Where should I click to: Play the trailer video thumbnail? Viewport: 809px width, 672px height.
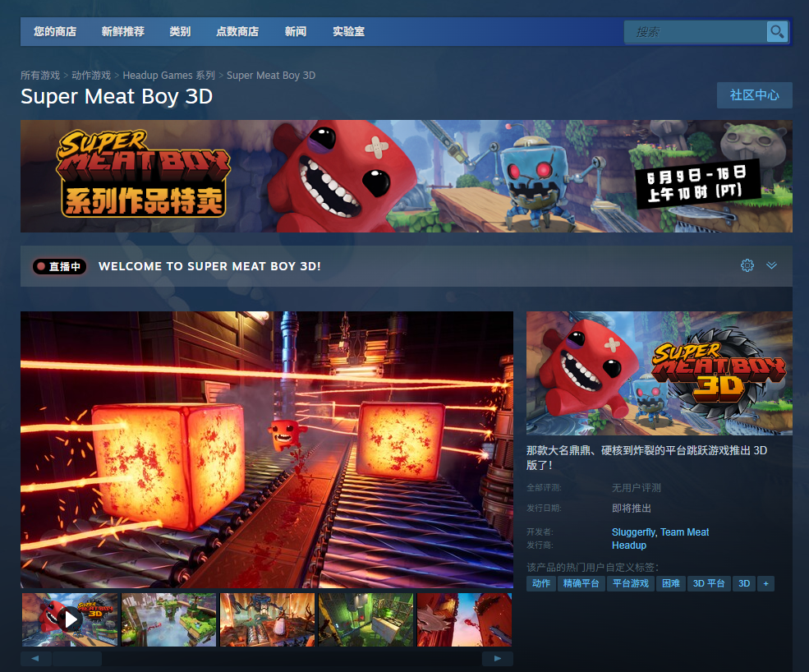point(70,619)
